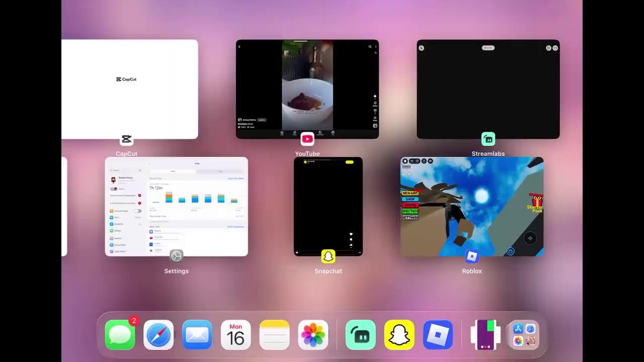Click the "Settings" label under its card

176,271
